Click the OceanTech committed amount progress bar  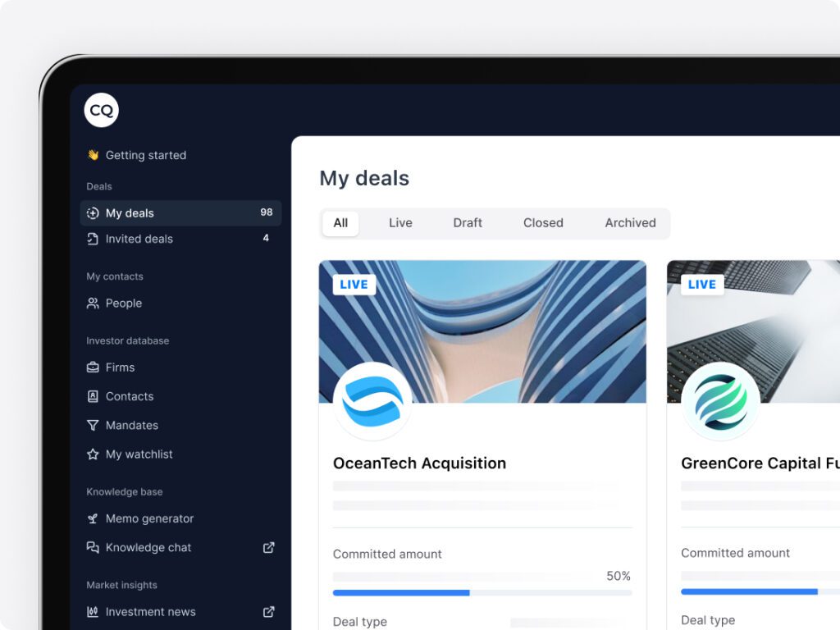click(482, 592)
